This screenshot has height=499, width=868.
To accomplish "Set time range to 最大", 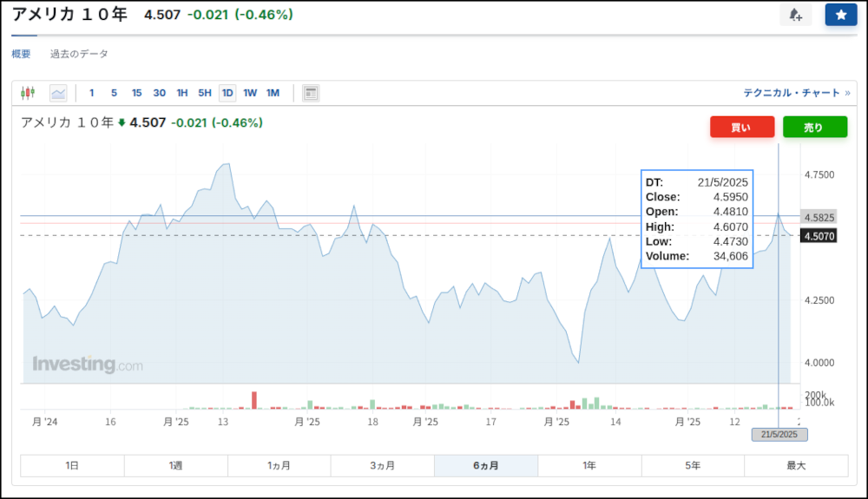I will coord(796,466).
